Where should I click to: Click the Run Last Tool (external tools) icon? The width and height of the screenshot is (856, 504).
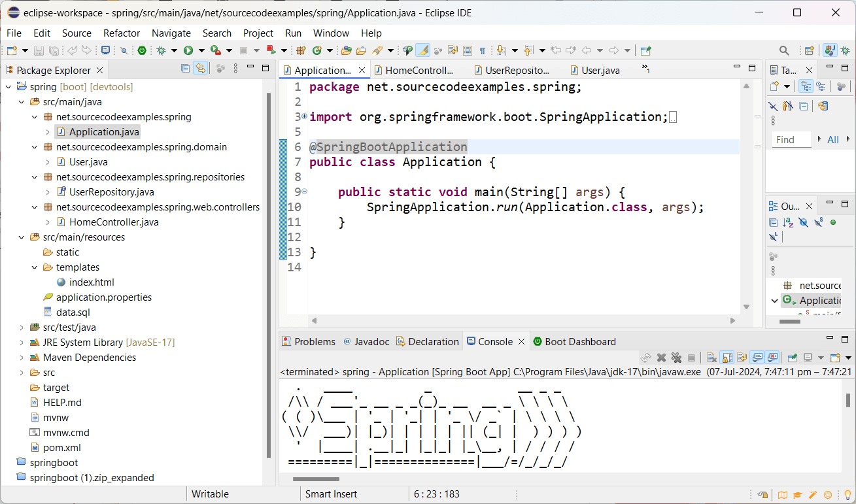point(214,50)
